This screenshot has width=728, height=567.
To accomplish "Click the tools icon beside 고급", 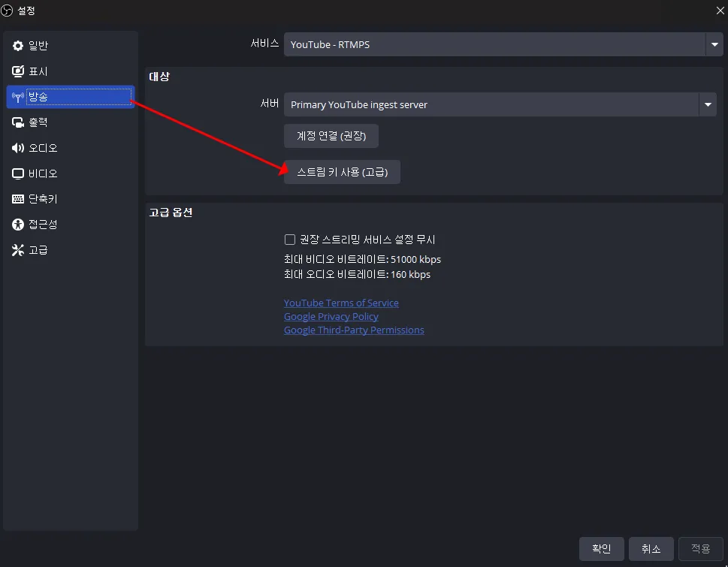I will (17, 250).
